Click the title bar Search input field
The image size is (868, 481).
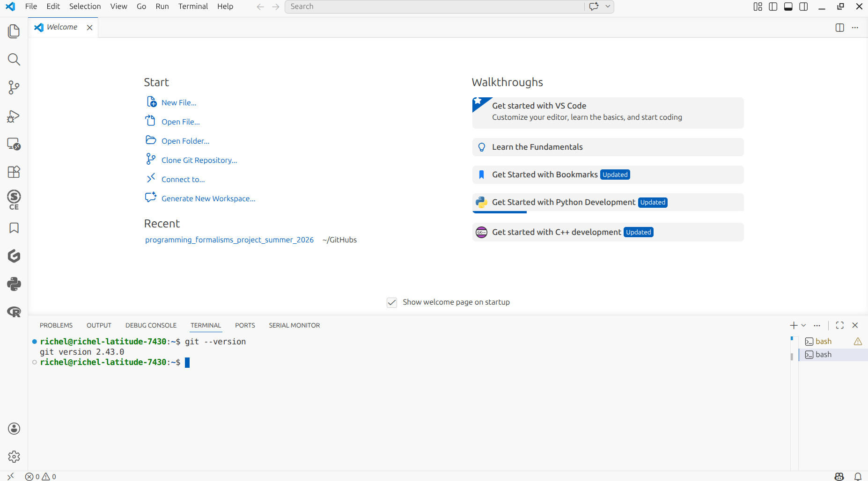point(434,7)
